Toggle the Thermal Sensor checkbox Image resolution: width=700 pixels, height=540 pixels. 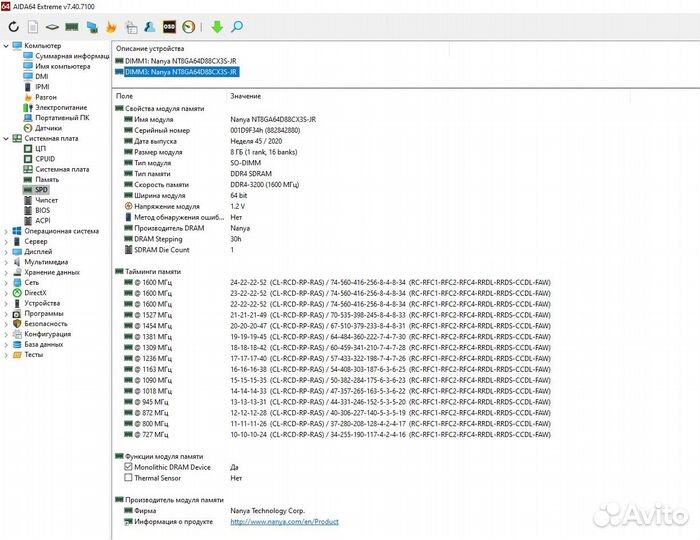click(x=127, y=478)
